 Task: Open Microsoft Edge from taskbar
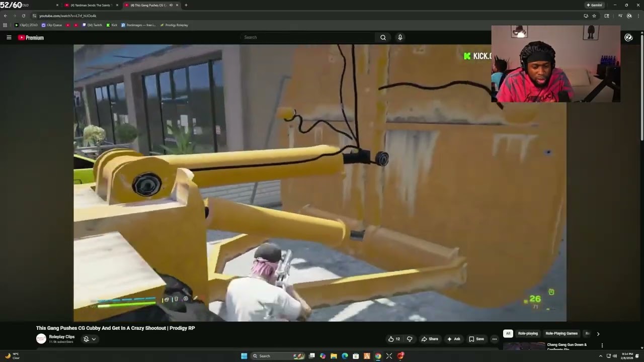(x=345, y=356)
